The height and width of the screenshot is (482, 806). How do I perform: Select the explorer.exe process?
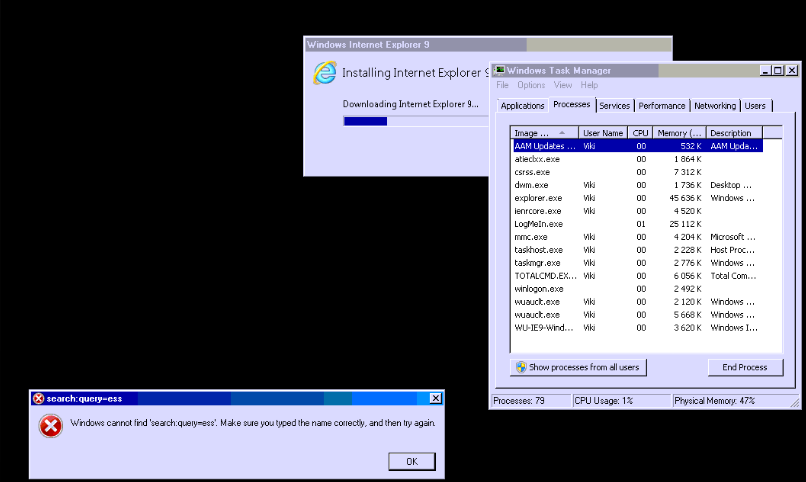(x=637, y=198)
